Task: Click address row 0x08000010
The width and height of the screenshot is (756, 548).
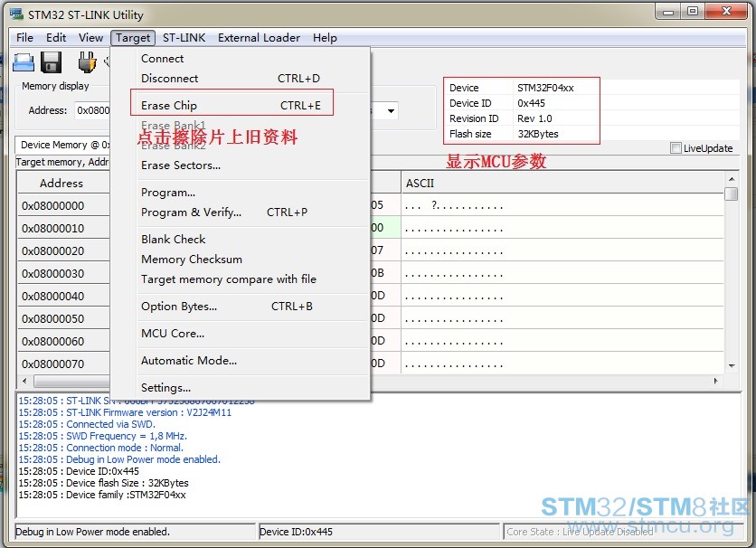Action: pos(63,229)
